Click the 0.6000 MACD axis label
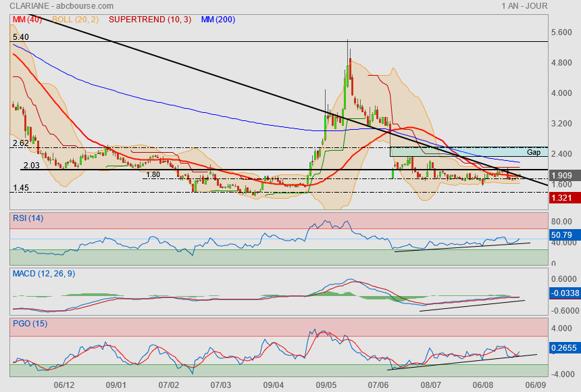The height and width of the screenshot is (392, 581). click(564, 279)
